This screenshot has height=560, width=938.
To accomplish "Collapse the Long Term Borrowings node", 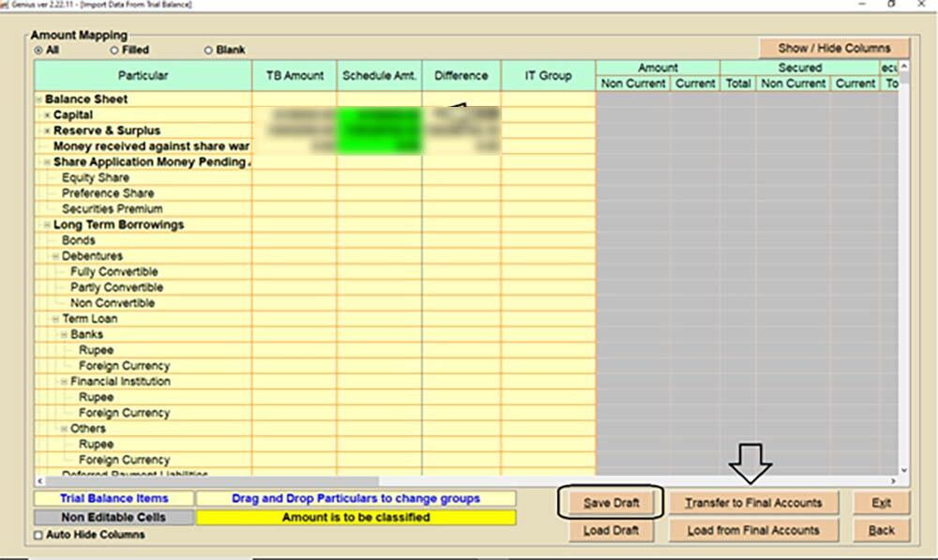I will pos(47,225).
